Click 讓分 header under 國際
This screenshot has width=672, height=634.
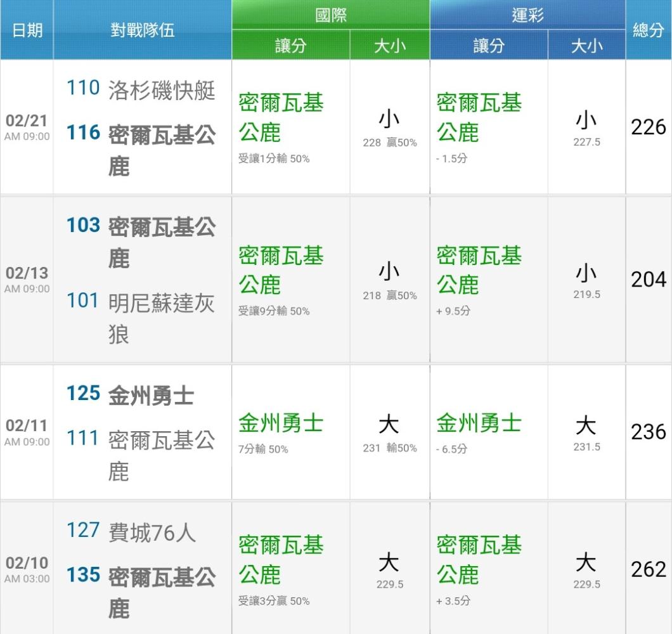tap(290, 45)
